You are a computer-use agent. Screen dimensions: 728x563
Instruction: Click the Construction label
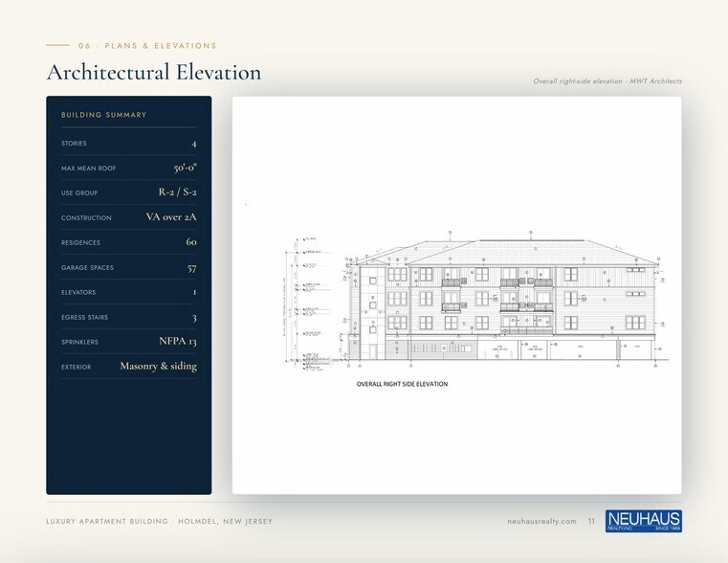pos(86,218)
